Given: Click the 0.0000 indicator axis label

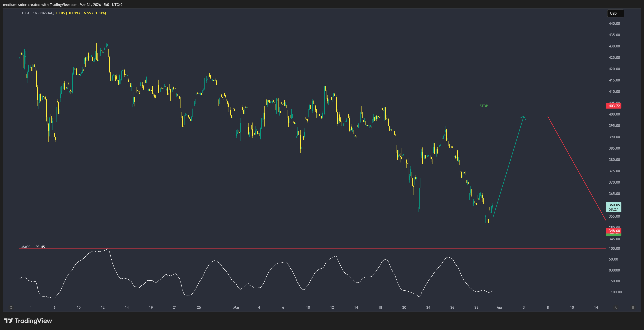Looking at the screenshot, I should 614,270.
